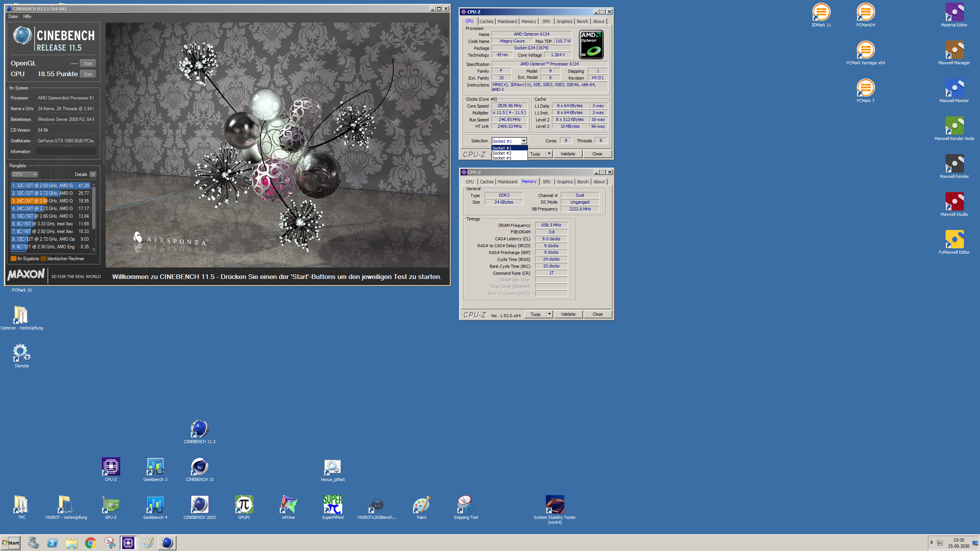Image resolution: width=980 pixels, height=551 pixels.
Task: Click Close button in top CPU-Z window
Action: coord(597,154)
